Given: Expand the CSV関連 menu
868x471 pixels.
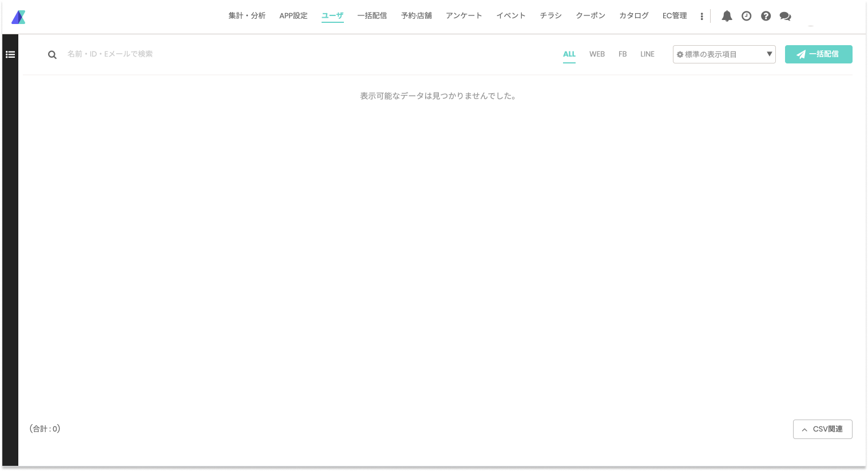Looking at the screenshot, I should pos(822,429).
